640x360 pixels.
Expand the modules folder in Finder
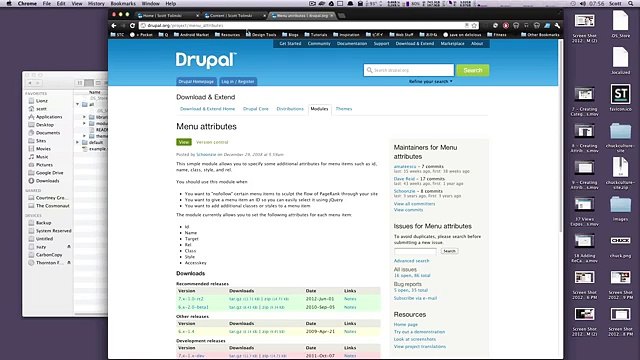point(84,123)
